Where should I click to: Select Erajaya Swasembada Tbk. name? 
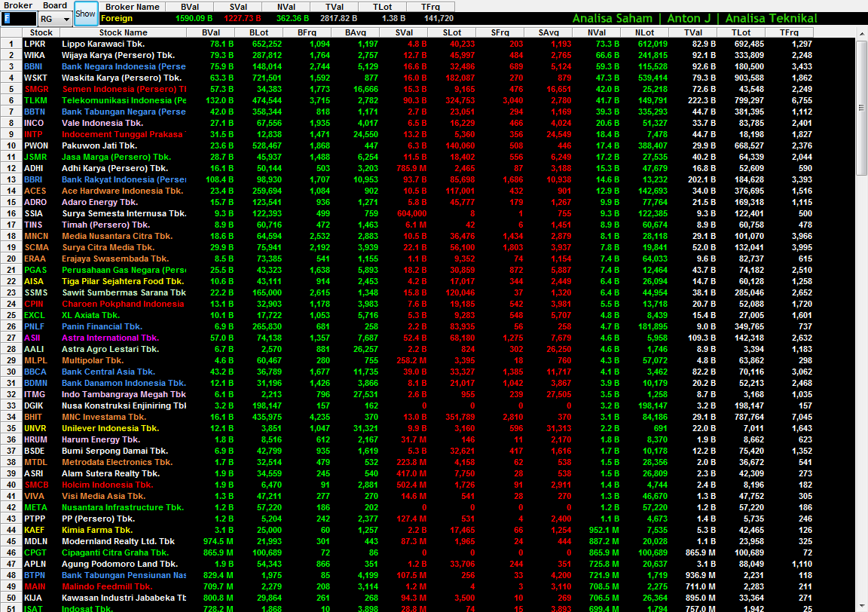point(115,259)
